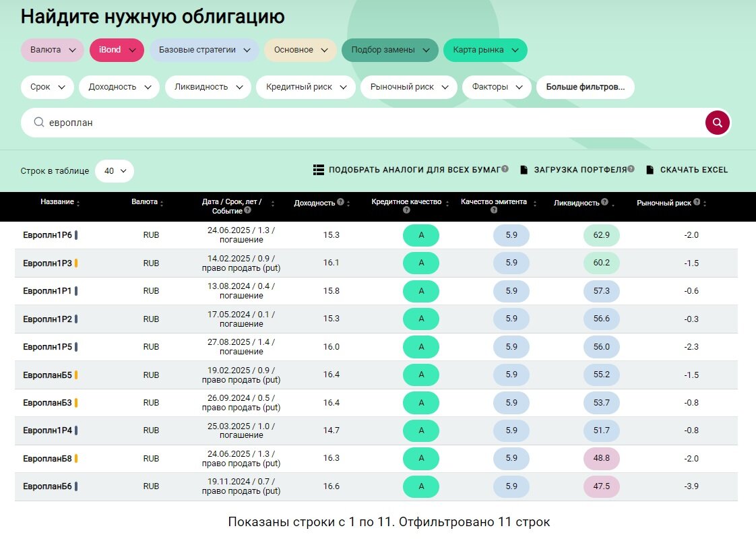Viewport: 756px width, 543px height.
Task: Open the Валюта filter dropdown
Action: point(53,50)
